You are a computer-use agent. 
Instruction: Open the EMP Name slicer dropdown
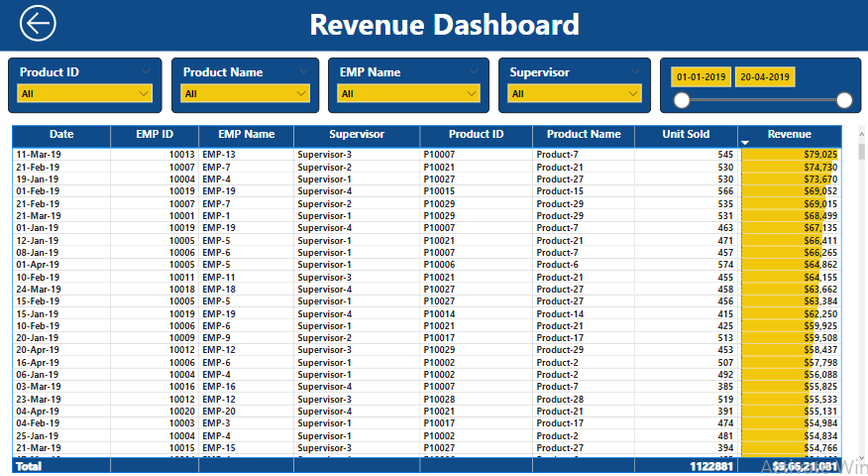(408, 93)
